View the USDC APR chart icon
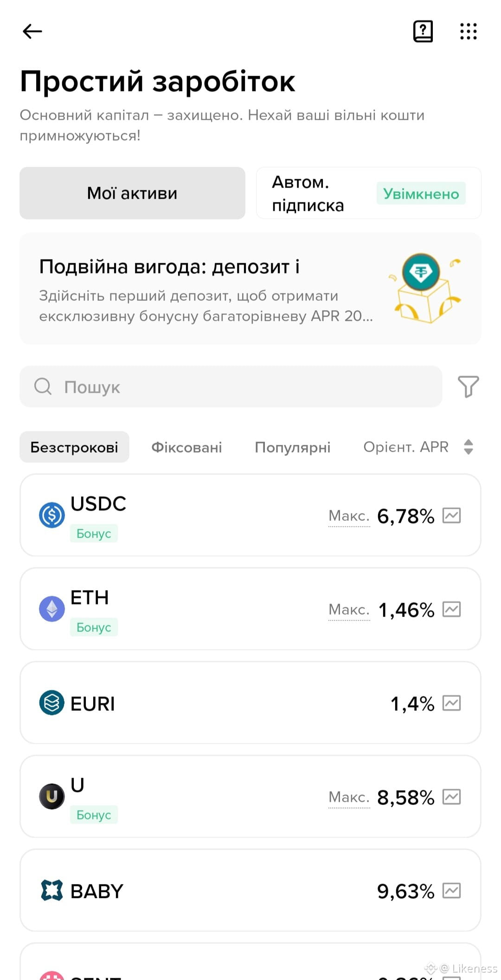501x980 pixels. coord(451,516)
